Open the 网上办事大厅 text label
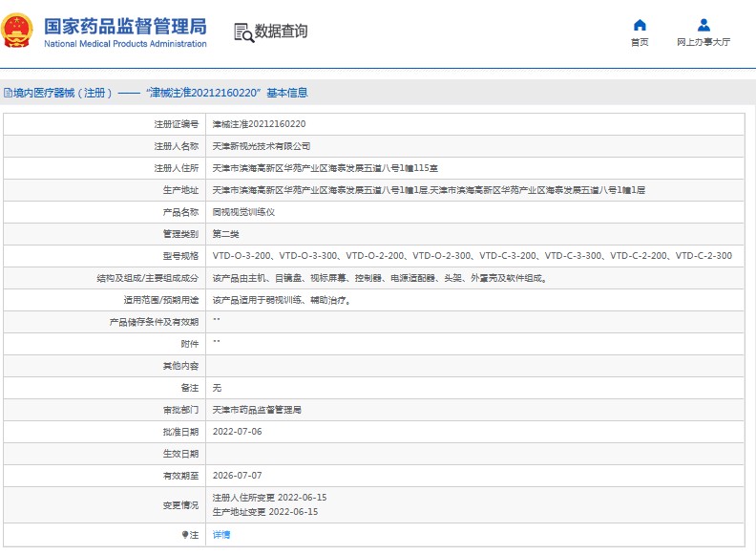 coord(703,42)
